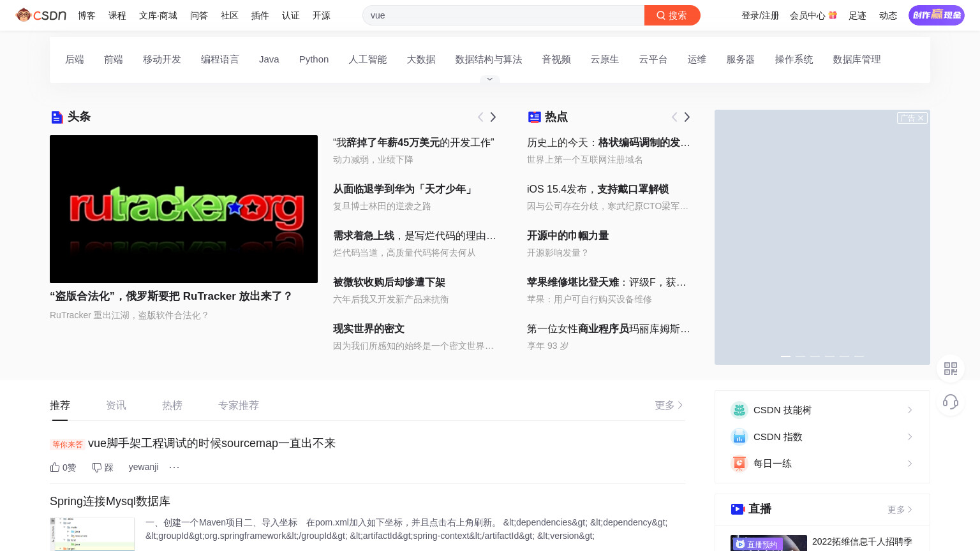Open 动态 in the header

click(888, 15)
